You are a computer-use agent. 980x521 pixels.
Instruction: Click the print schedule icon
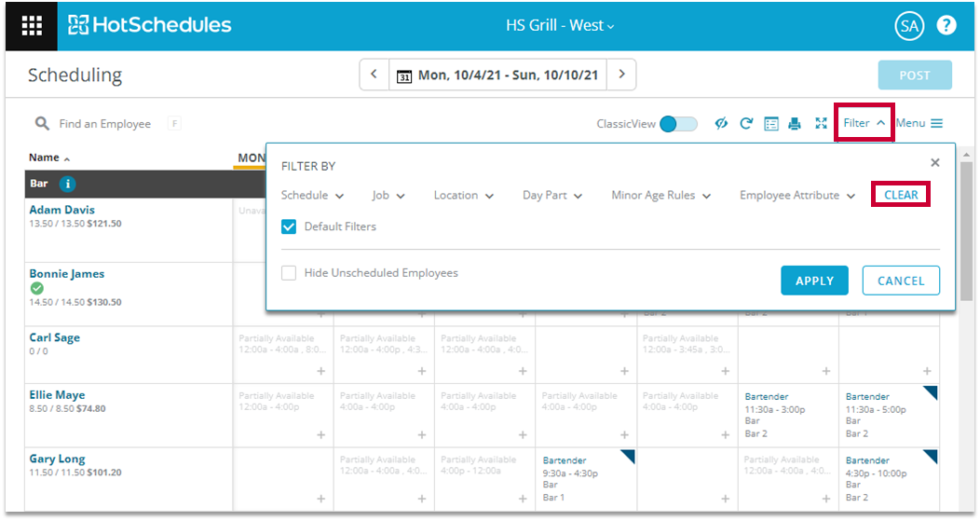click(x=795, y=124)
